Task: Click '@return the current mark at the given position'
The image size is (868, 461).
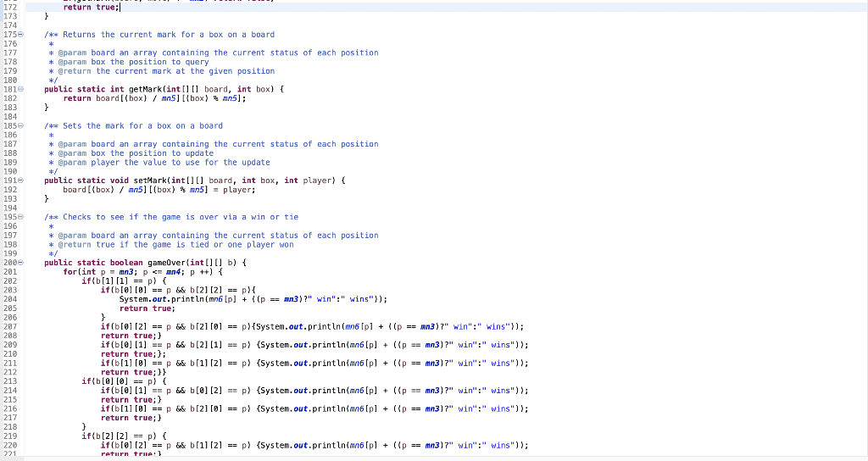Action: [166, 71]
